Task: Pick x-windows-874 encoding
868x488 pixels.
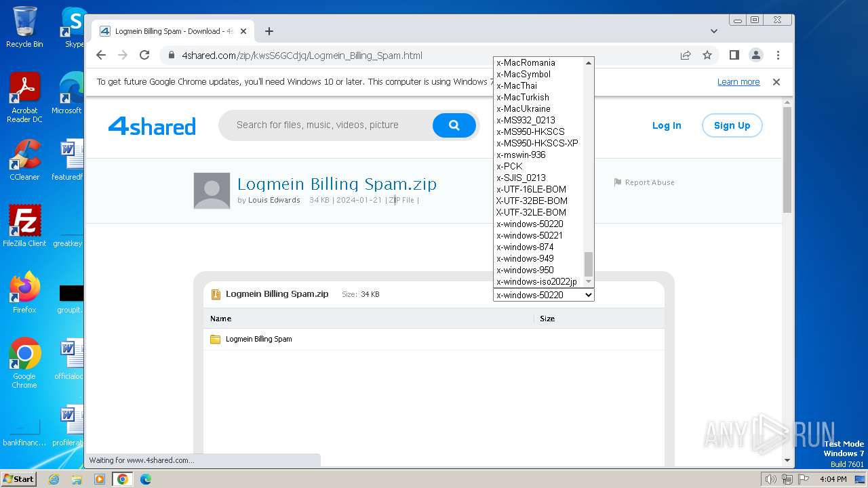Action: pos(538,247)
